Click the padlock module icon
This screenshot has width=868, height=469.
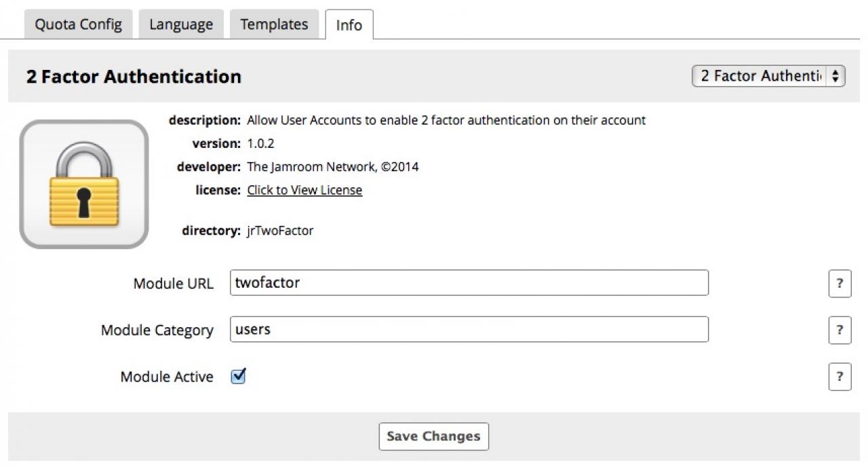[84, 184]
